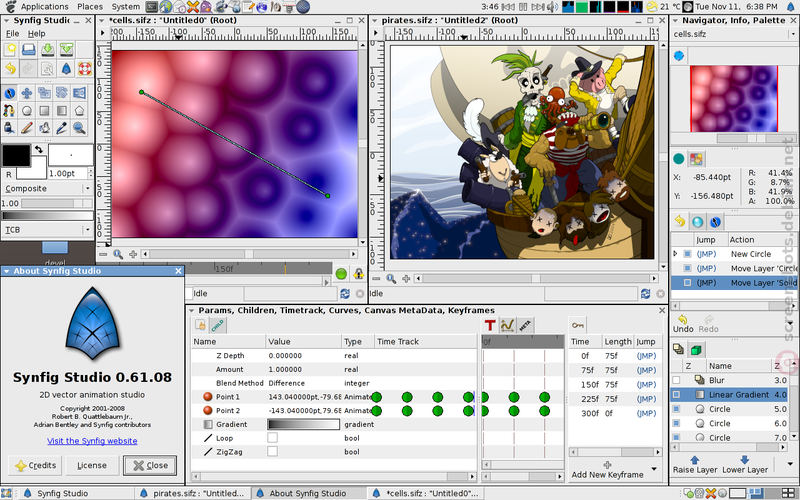Open the System menu
Image resolution: width=800 pixels, height=500 pixels.
click(x=126, y=7)
